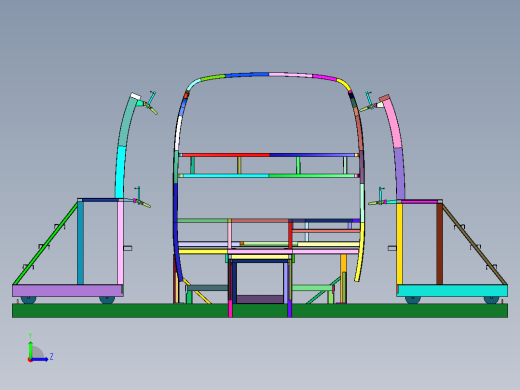Pick the yellow vertical post of right cart
The image size is (520, 390).
(399, 244)
